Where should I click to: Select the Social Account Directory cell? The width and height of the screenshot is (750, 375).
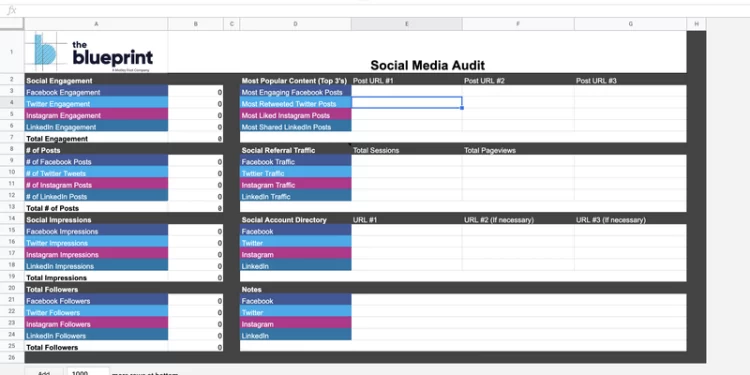pos(295,220)
